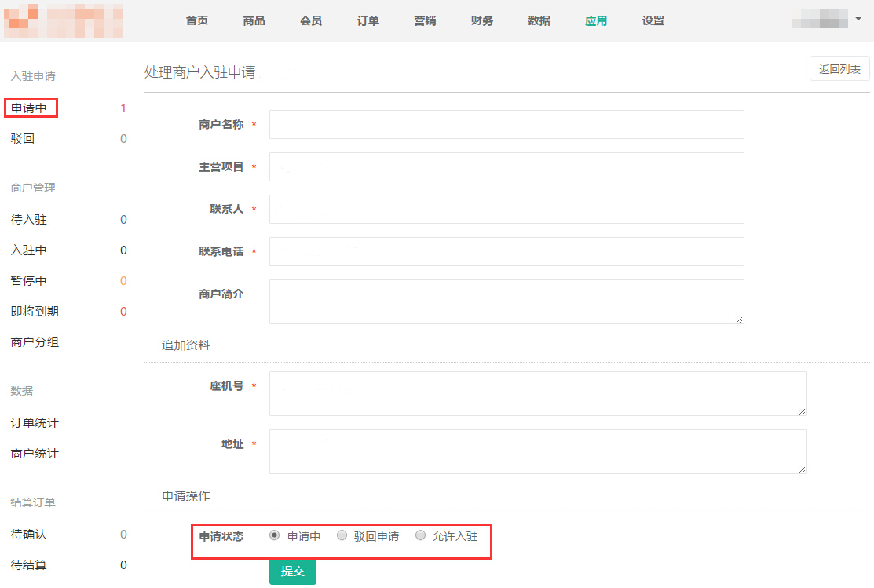This screenshot has height=588, width=874.
Task: Open the 驳回 sidebar link
Action: tap(23, 139)
